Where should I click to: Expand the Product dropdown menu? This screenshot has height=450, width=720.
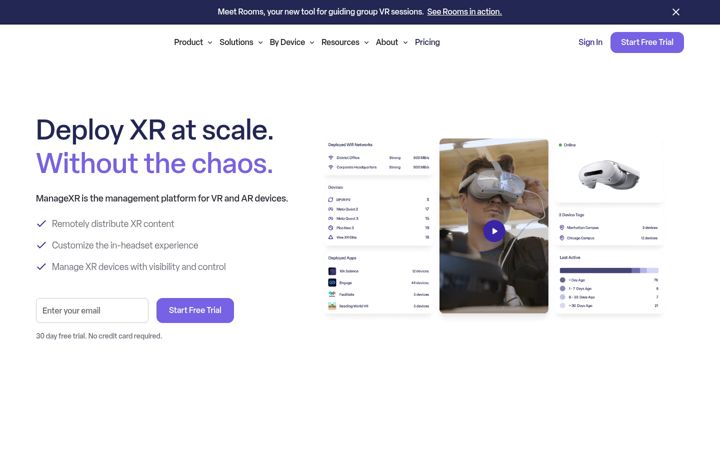pos(193,42)
